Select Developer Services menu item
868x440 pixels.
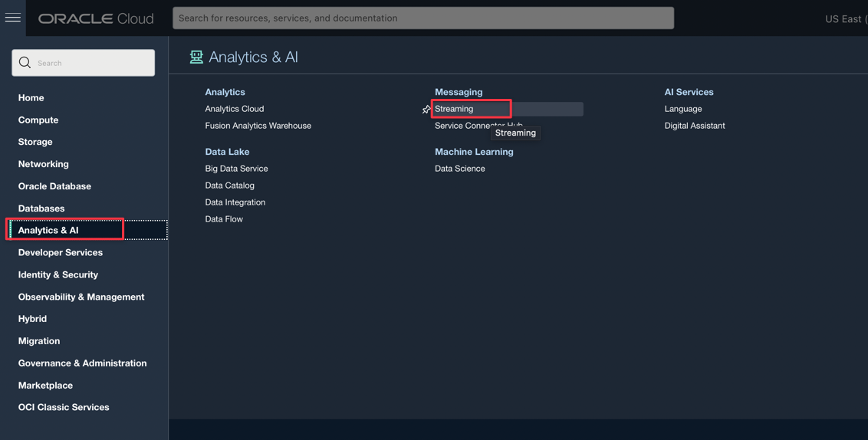pyautogui.click(x=61, y=252)
